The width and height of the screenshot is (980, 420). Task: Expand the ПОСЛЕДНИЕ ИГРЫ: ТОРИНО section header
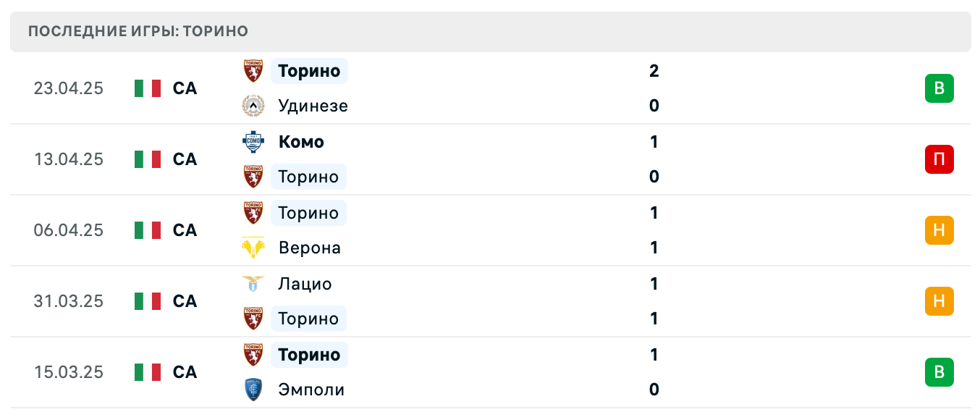coord(138,31)
